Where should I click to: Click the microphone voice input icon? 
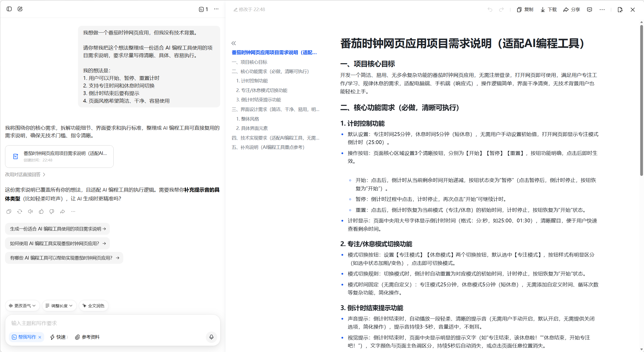point(211,337)
